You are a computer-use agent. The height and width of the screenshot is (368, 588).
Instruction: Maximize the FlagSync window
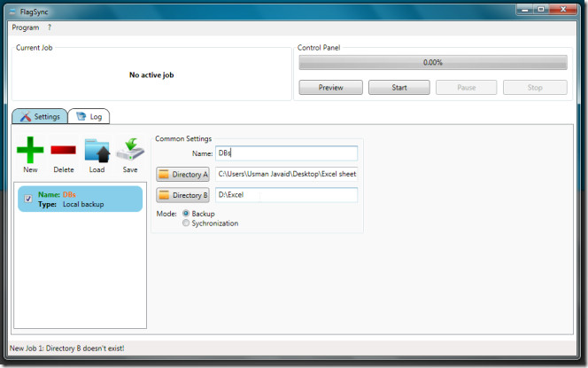(x=541, y=10)
